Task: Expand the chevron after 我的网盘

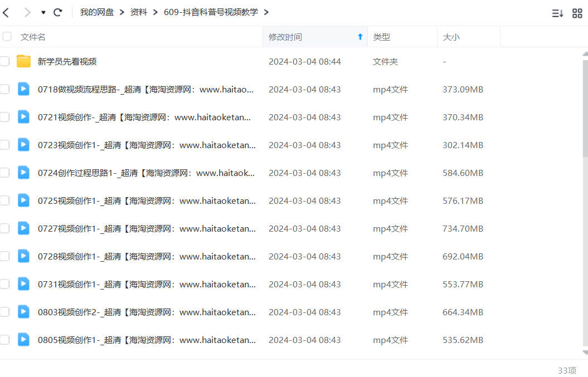Action: pyautogui.click(x=122, y=12)
